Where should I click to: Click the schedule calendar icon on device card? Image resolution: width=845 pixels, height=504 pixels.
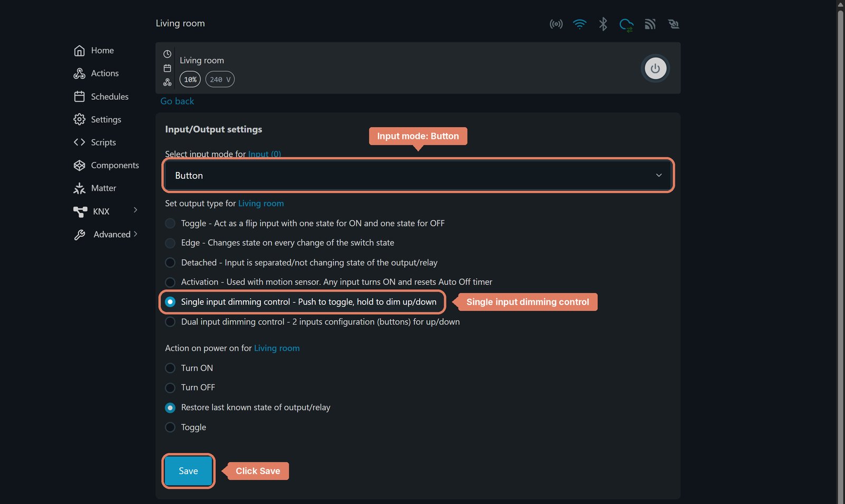tap(167, 68)
